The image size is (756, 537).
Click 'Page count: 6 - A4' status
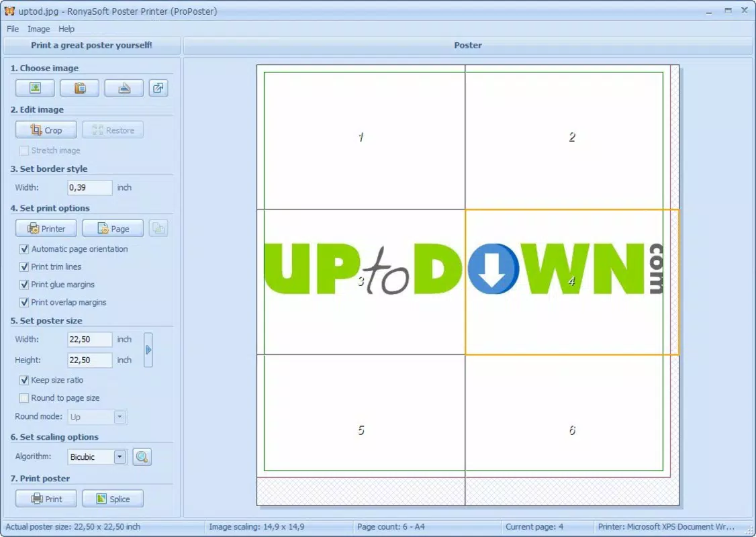pos(391,527)
